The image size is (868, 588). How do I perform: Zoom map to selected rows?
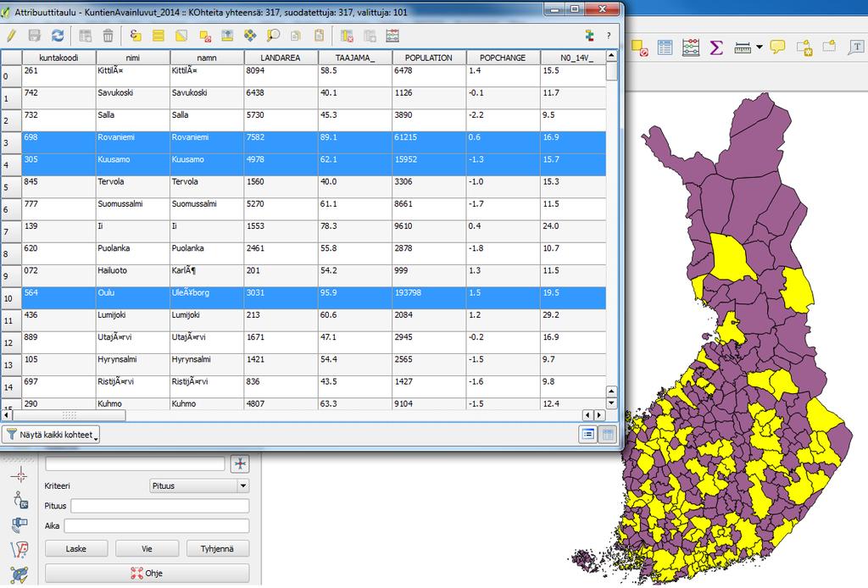[x=273, y=36]
